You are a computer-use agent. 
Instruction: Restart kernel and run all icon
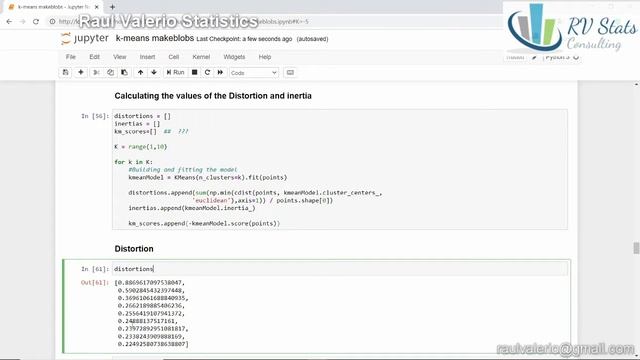(220, 72)
